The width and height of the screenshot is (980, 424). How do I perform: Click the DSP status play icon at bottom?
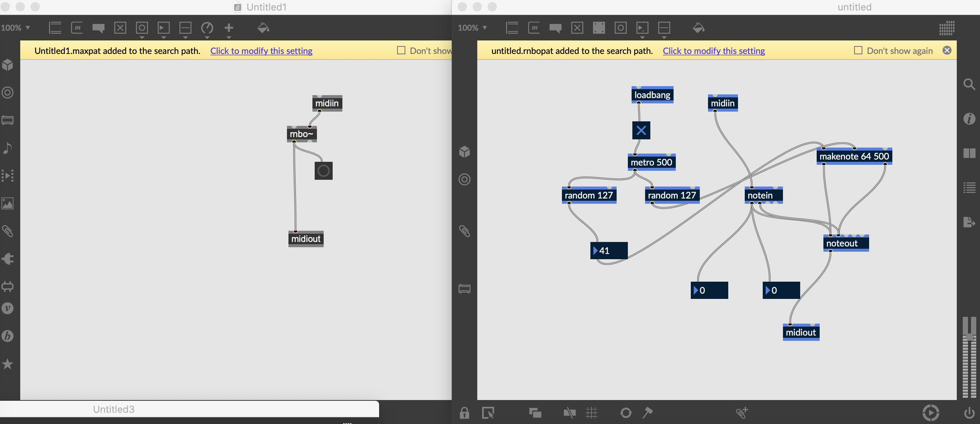click(x=931, y=413)
